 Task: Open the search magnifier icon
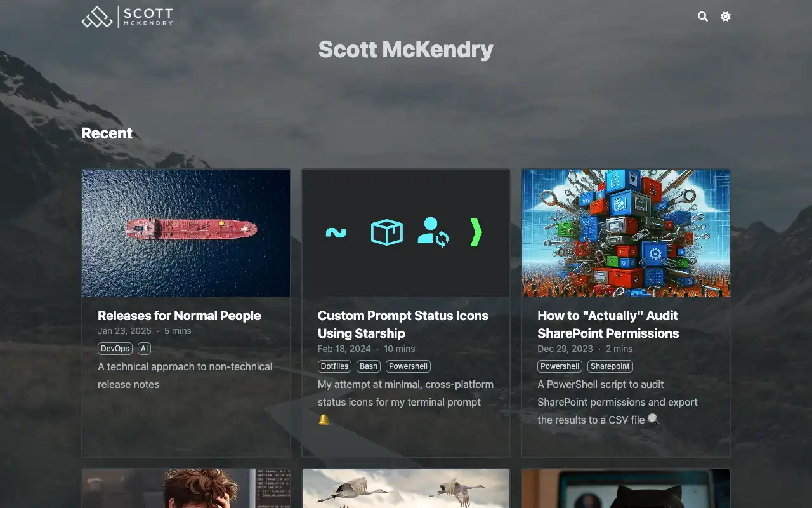tap(702, 17)
